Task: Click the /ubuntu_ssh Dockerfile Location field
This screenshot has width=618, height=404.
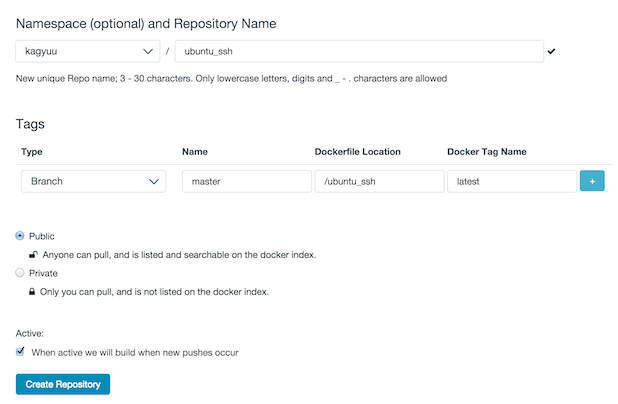Action: tap(379, 181)
